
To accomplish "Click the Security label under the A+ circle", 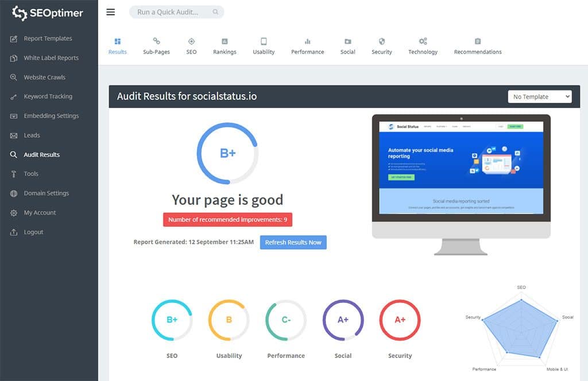I will pyautogui.click(x=400, y=356).
